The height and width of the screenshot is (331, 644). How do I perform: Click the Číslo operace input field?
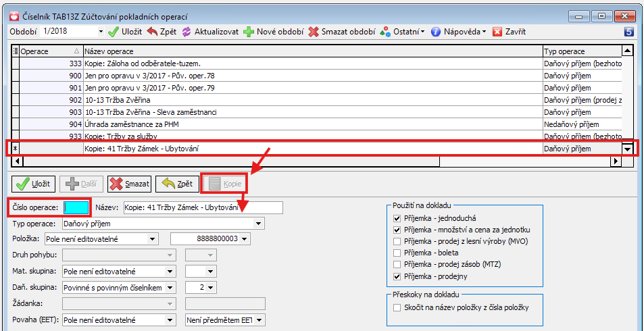76,207
